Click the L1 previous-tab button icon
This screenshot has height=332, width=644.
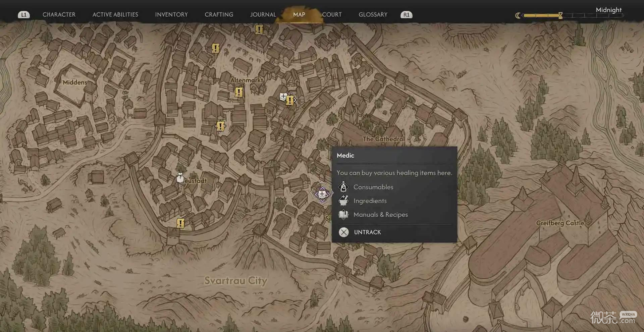(x=24, y=15)
